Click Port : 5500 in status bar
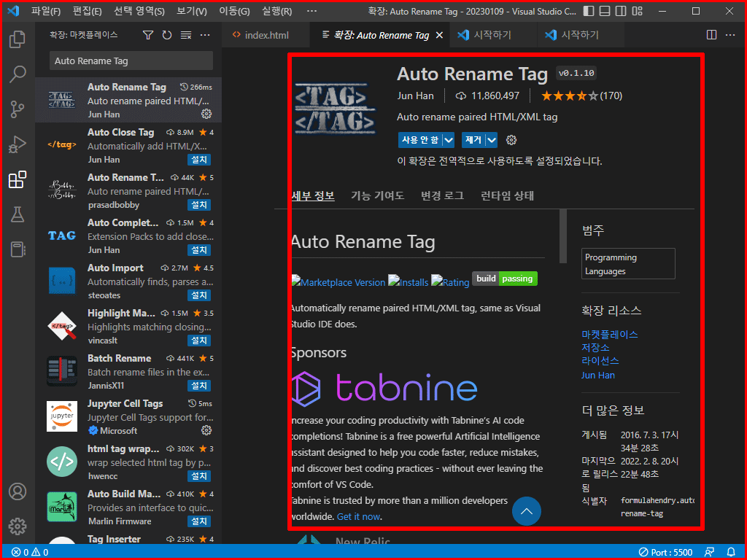 (x=665, y=553)
